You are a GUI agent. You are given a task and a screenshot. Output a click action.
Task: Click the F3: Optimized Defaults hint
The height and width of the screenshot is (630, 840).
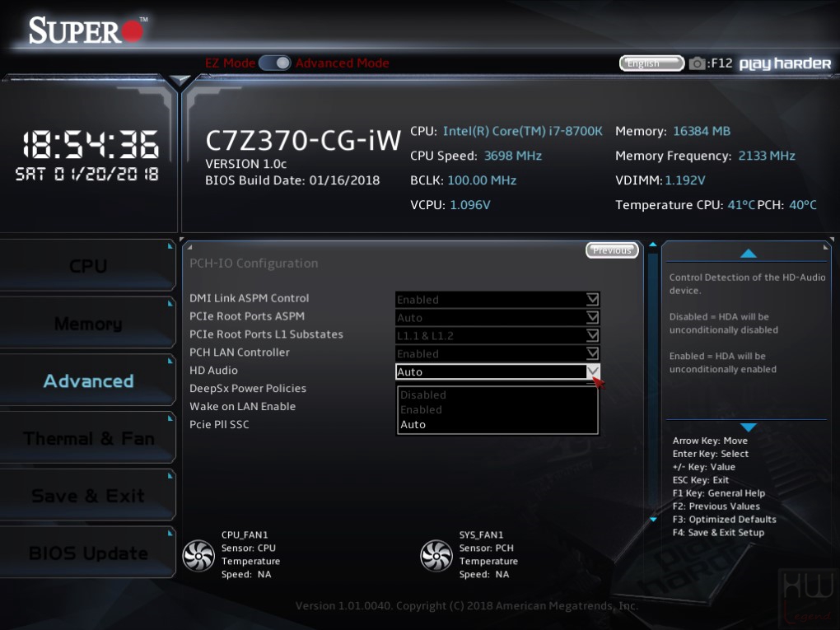724,519
